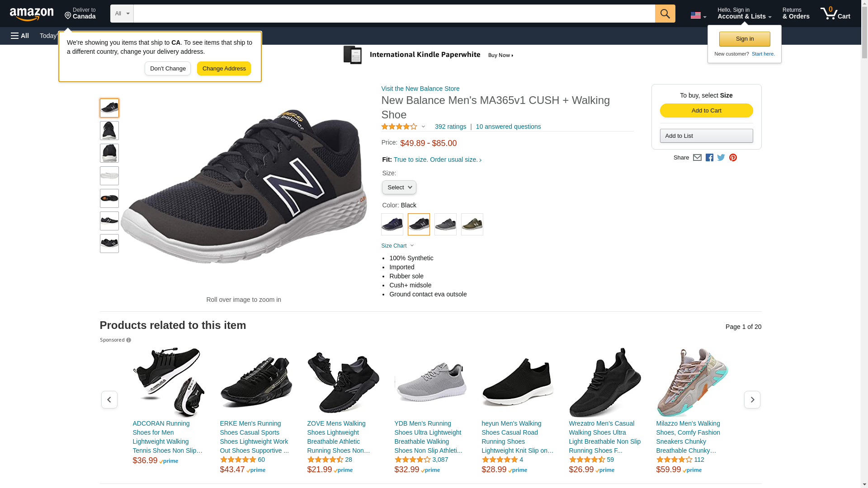The width and height of the screenshot is (868, 488).
Task: Open the shopping cart
Action: [835, 14]
